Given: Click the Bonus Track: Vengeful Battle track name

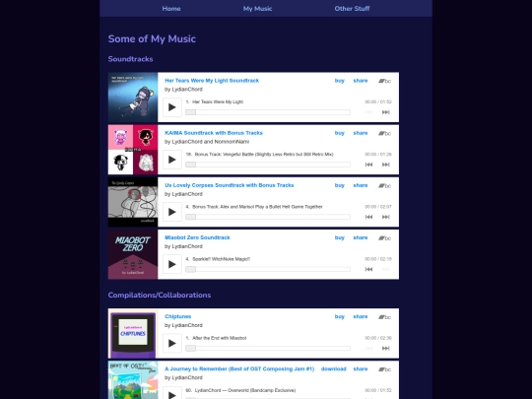Looking at the screenshot, I should coord(264,155).
